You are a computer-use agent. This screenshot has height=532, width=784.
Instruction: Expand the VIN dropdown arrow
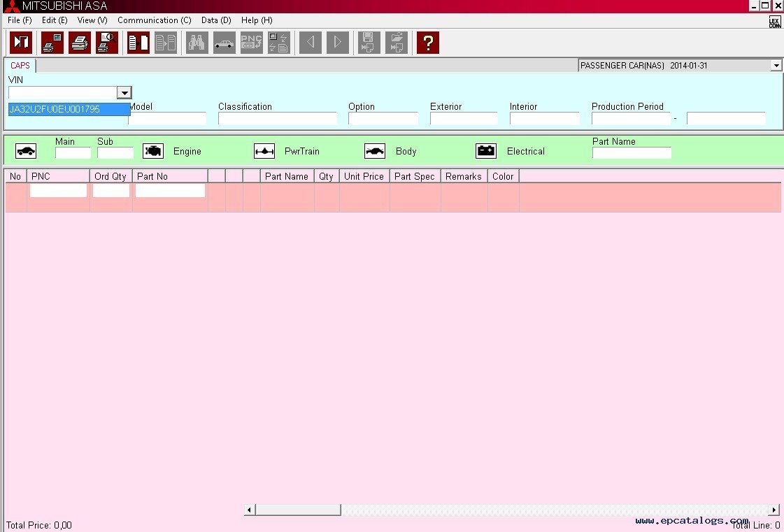124,92
